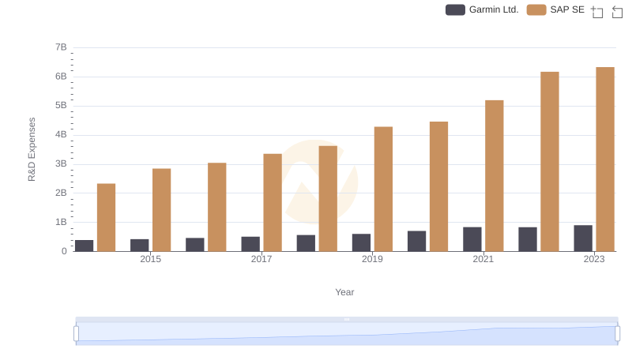Viewport: 632px width, 364px height.
Task: Click the Garmin bar for 2014
Action: point(84,246)
